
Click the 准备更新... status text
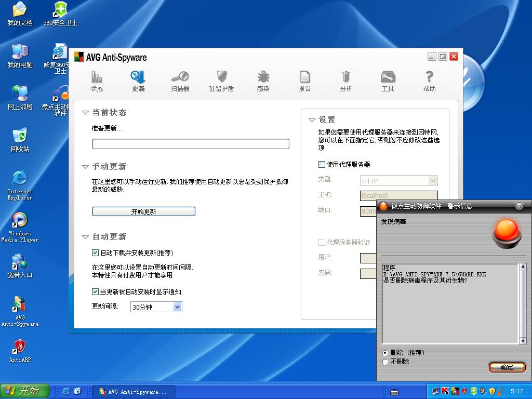coord(107,128)
